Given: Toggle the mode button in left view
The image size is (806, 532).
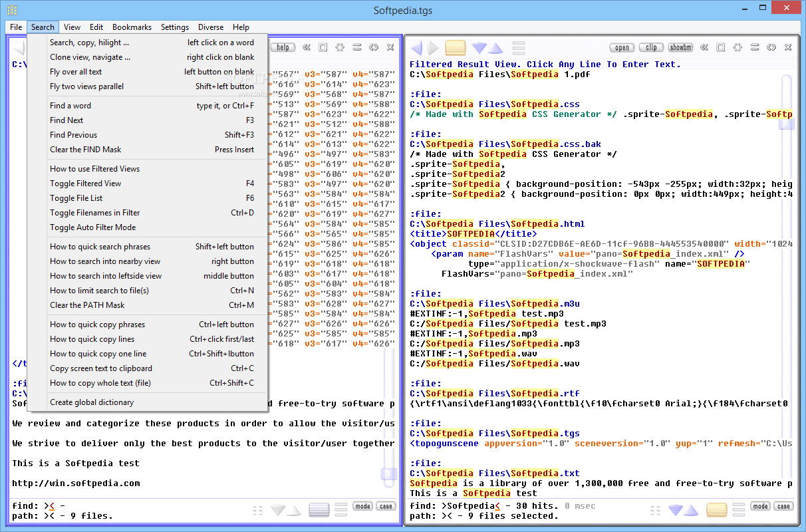Looking at the screenshot, I should 362,506.
